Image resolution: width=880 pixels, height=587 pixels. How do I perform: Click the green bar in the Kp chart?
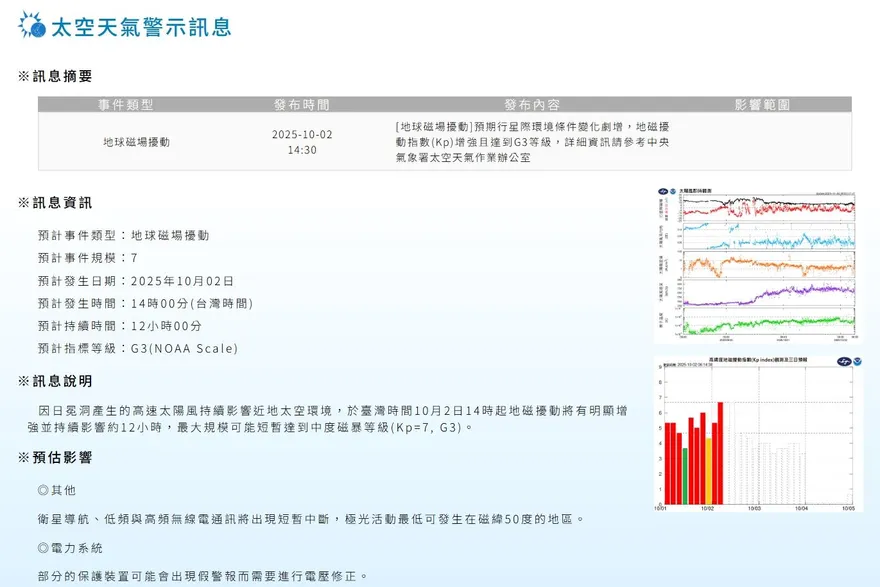coord(685,476)
